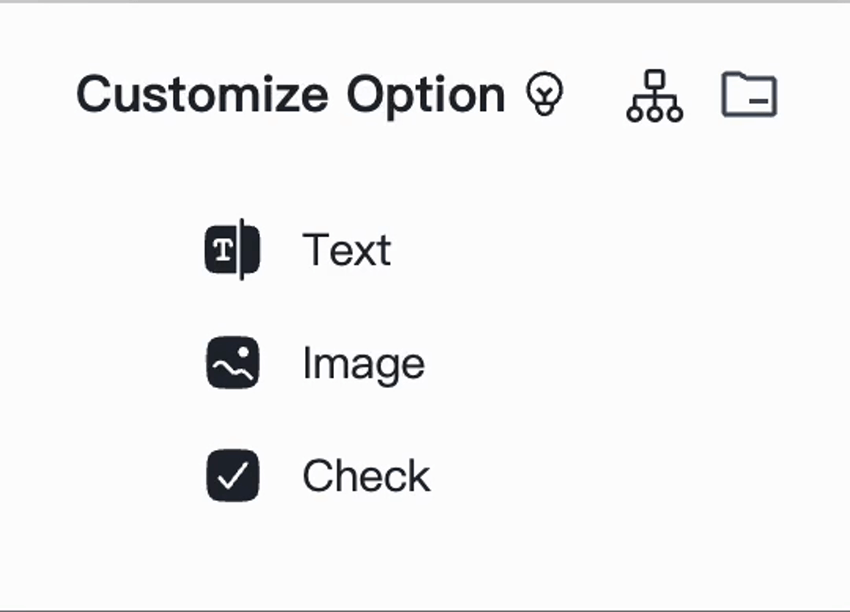Select the Image menu entry
The height and width of the screenshot is (612, 850).
(x=362, y=362)
